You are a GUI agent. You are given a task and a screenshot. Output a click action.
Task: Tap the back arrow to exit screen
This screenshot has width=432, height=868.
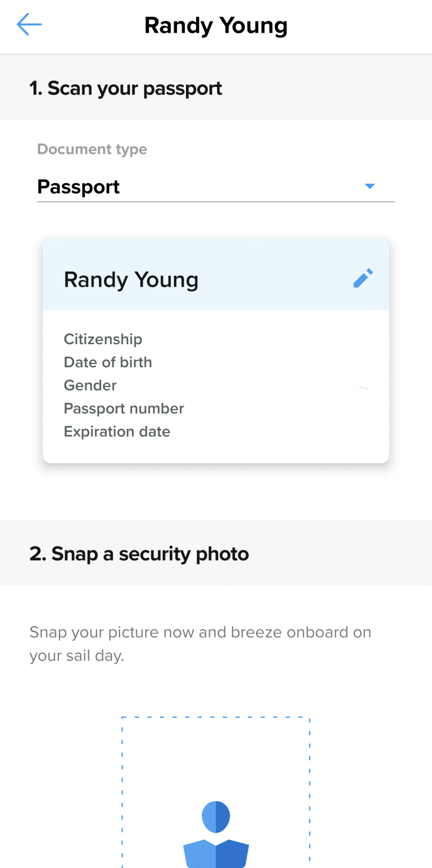pyautogui.click(x=29, y=24)
